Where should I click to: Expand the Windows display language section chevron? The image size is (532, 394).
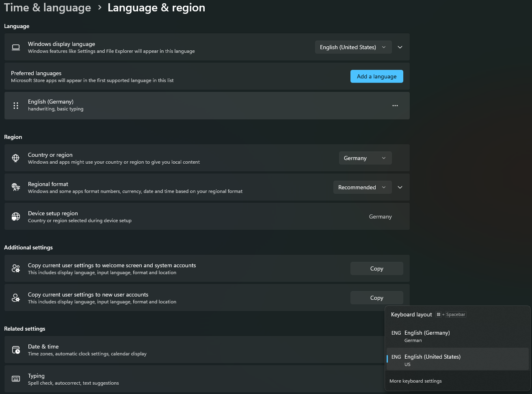click(x=400, y=47)
